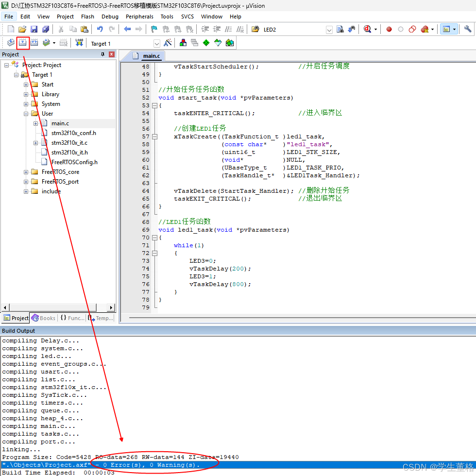Switch to the Templates tab
Viewport: 476px width, 476px height.
coord(101,318)
